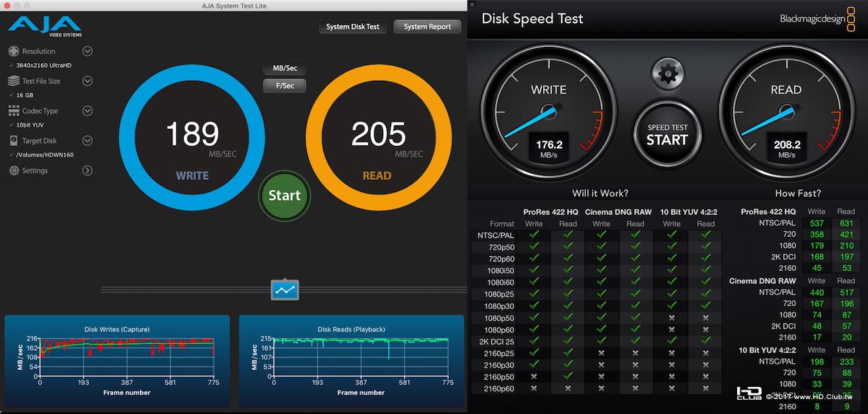Click the 2K DCI 25 format row label
The width and height of the screenshot is (868, 414).
[497, 341]
